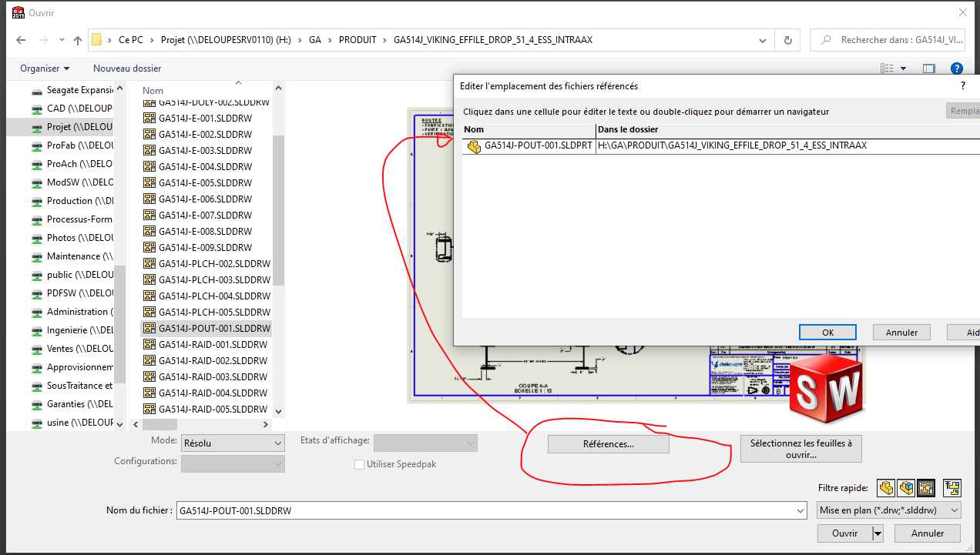Click the top-level assemblies filter icon

coord(952,487)
